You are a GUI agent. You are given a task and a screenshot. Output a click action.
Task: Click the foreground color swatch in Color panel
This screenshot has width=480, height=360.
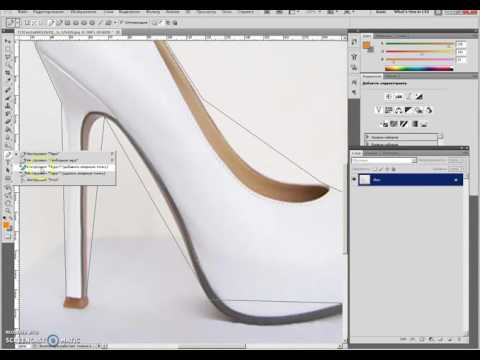366,45
